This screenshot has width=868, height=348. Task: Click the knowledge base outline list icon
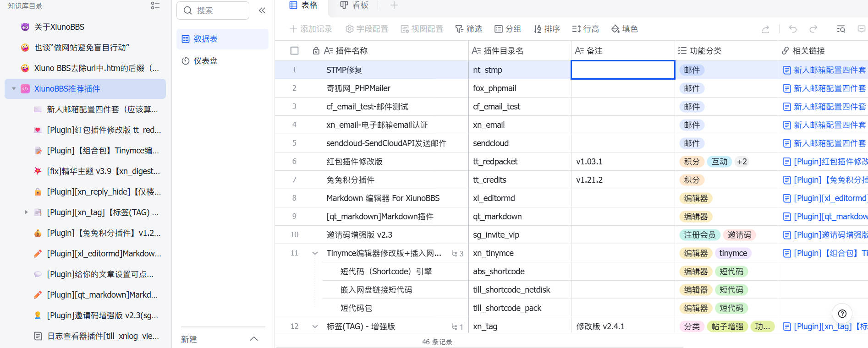click(x=155, y=6)
